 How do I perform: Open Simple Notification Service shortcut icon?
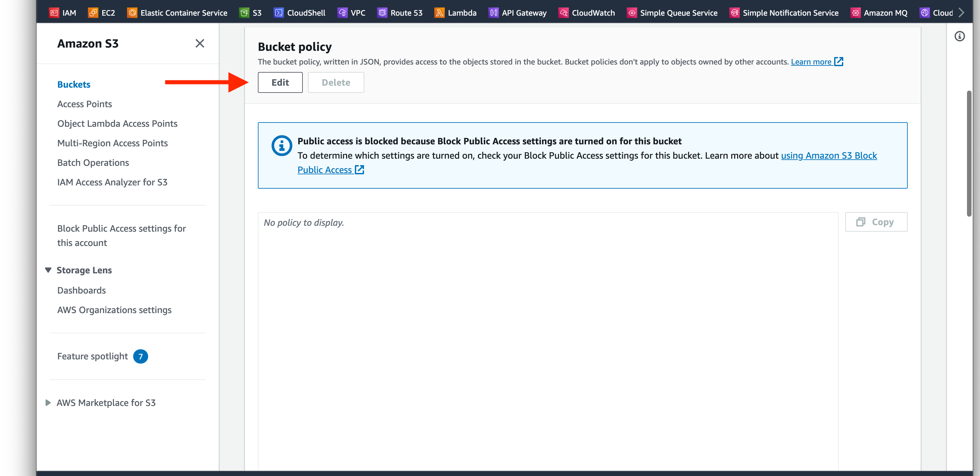pyautogui.click(x=734, y=13)
